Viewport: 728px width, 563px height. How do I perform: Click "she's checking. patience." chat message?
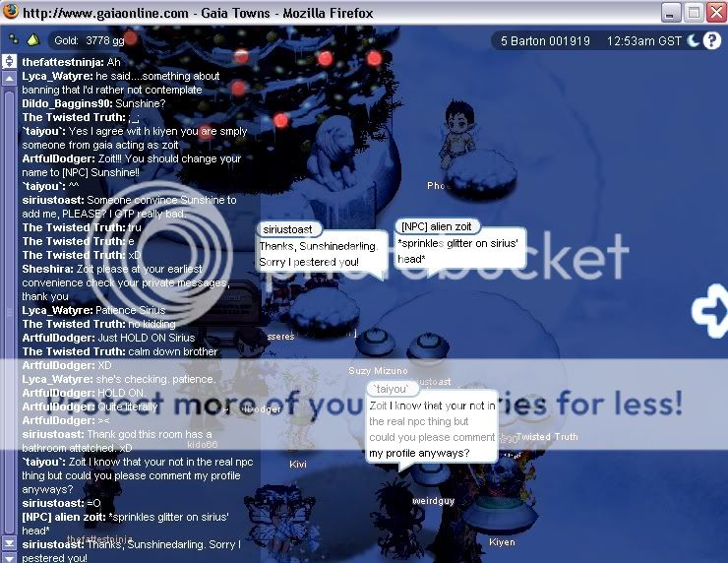pos(155,379)
